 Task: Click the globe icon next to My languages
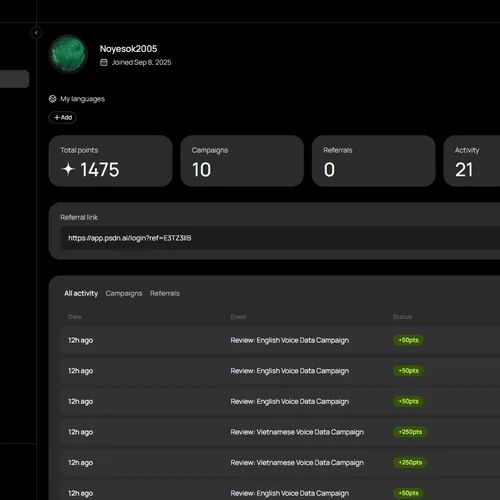[x=53, y=99]
